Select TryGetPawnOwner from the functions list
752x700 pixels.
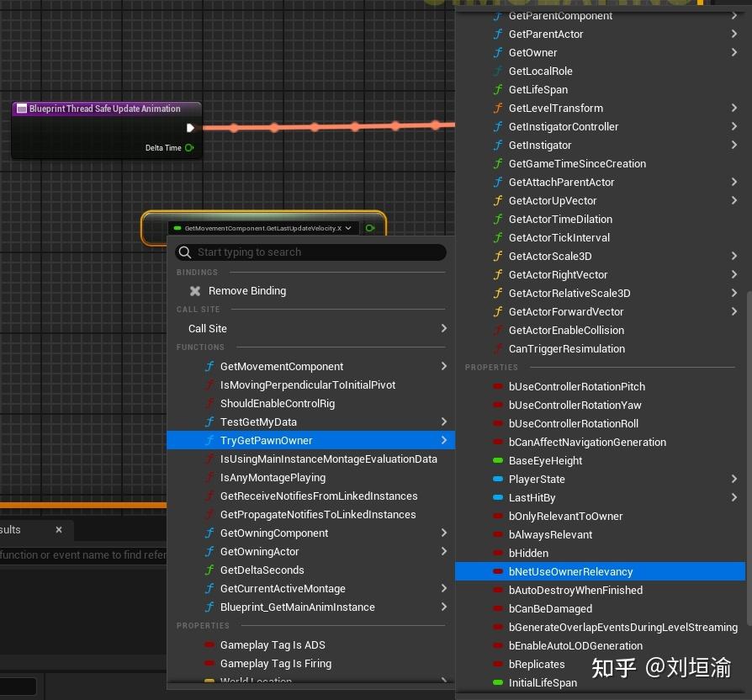click(266, 440)
